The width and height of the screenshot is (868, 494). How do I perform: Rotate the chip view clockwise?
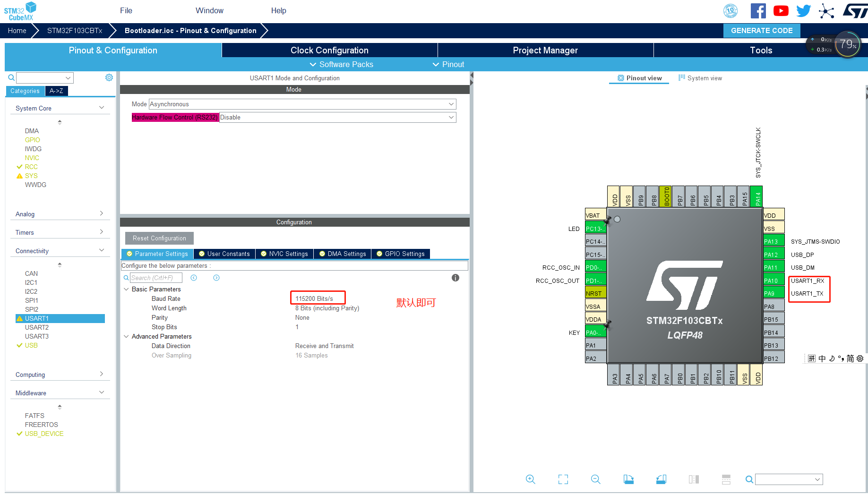(628, 479)
